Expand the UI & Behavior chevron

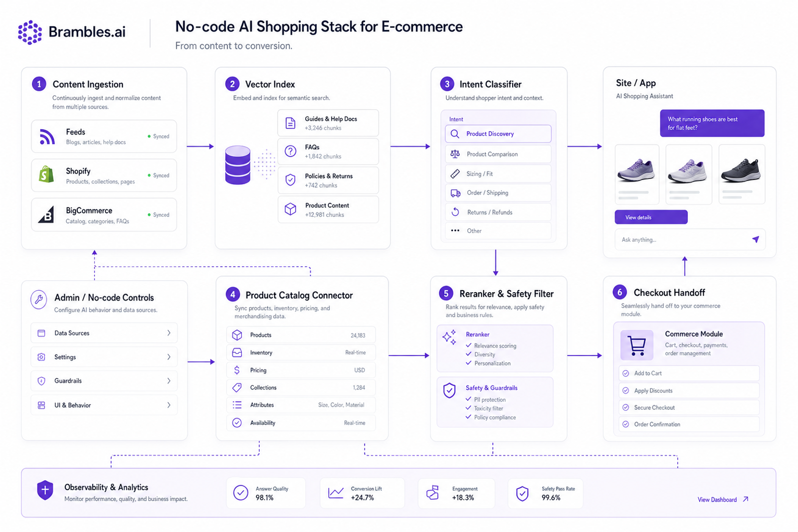pos(169,405)
